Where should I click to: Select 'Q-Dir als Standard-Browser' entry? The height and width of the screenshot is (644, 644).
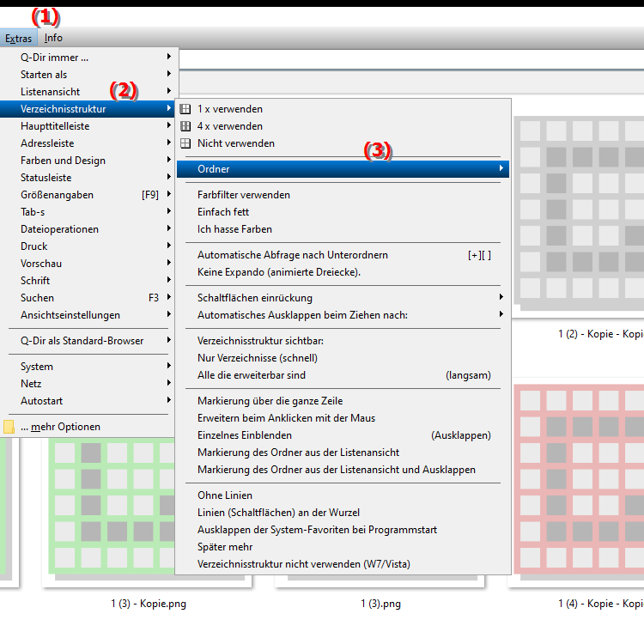(82, 341)
